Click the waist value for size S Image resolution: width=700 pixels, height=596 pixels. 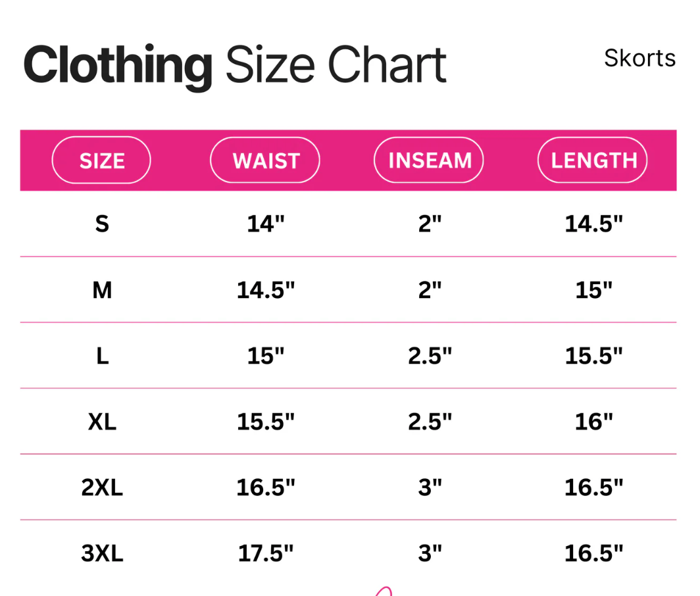[x=265, y=224]
